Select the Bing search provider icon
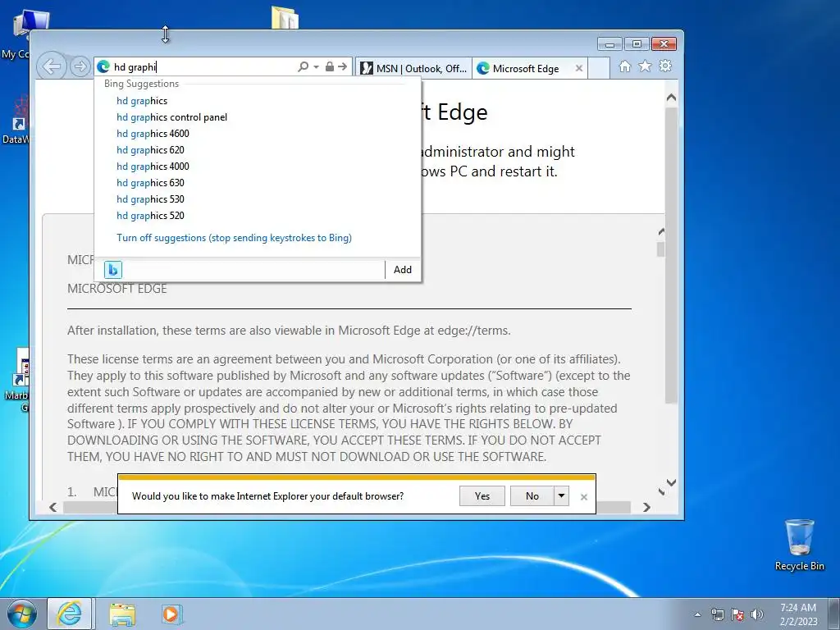The height and width of the screenshot is (630, 840). click(113, 269)
